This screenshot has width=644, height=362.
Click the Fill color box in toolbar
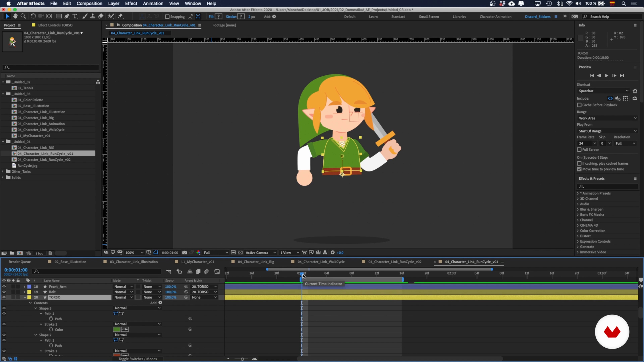coord(219,17)
